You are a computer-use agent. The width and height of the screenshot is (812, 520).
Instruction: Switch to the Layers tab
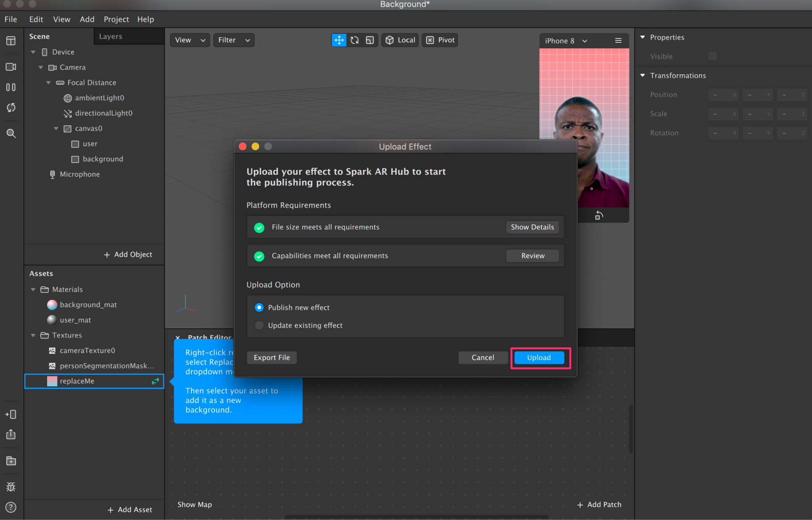111,36
